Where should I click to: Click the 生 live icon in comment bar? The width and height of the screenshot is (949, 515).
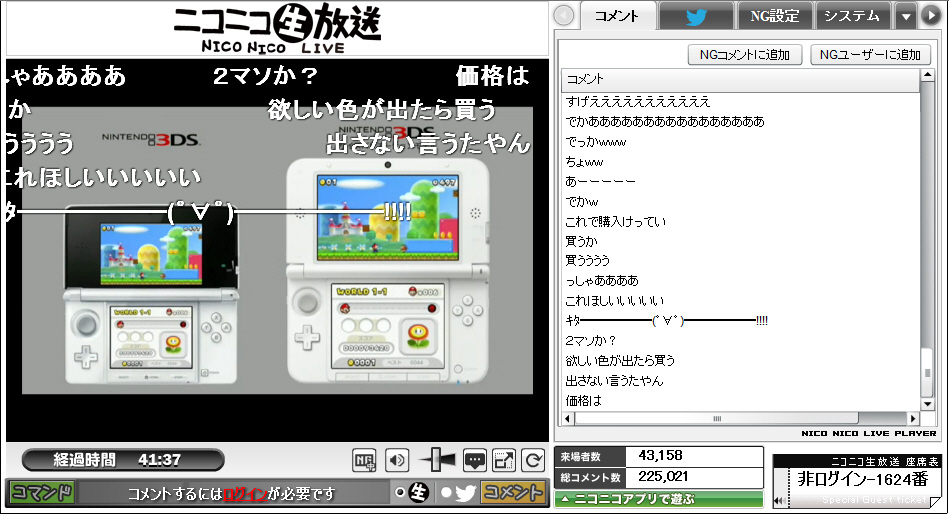click(x=418, y=493)
